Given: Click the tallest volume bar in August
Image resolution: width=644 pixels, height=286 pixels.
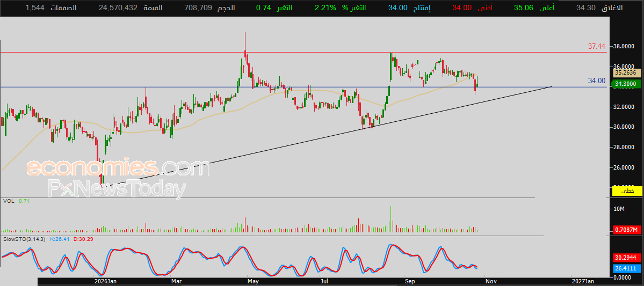Looking at the screenshot, I should point(390,219).
